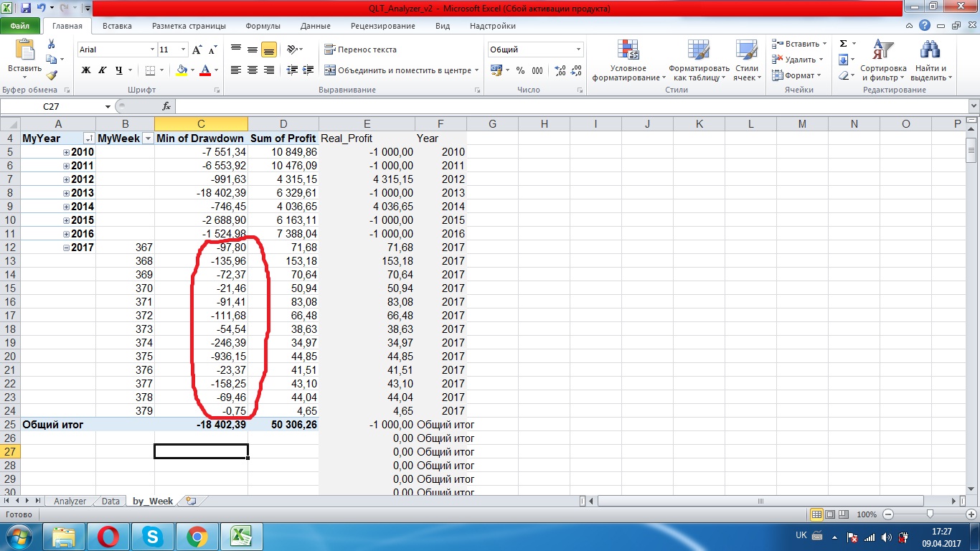Open the number format Общий dropdown
The height and width of the screenshot is (551, 980).
coord(578,50)
